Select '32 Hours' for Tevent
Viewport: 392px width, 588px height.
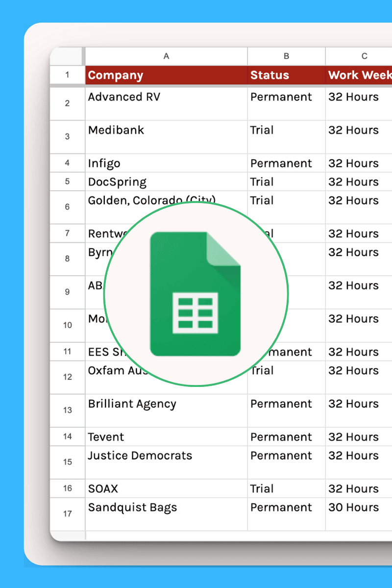(359, 436)
